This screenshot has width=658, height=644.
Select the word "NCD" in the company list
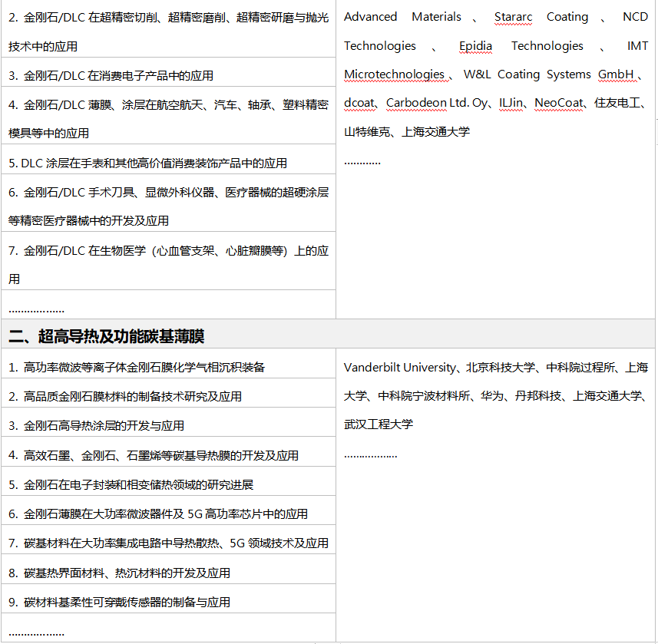[x=635, y=17]
